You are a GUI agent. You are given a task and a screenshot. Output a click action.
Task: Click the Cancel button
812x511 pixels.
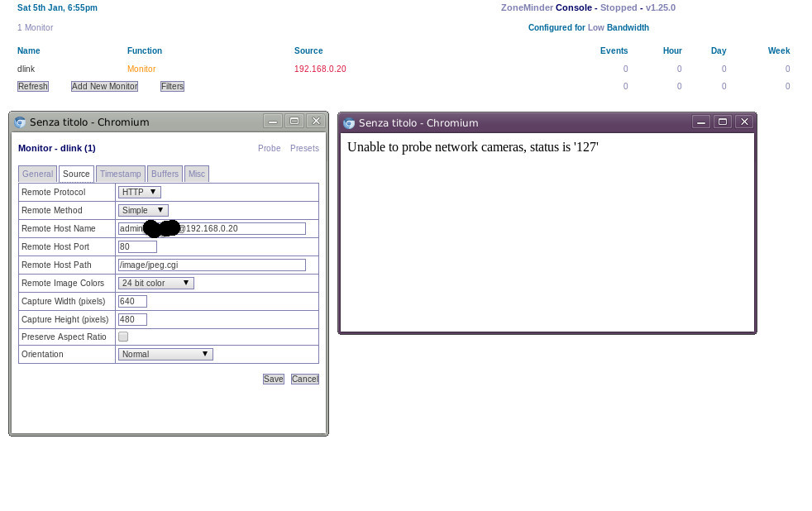point(304,379)
